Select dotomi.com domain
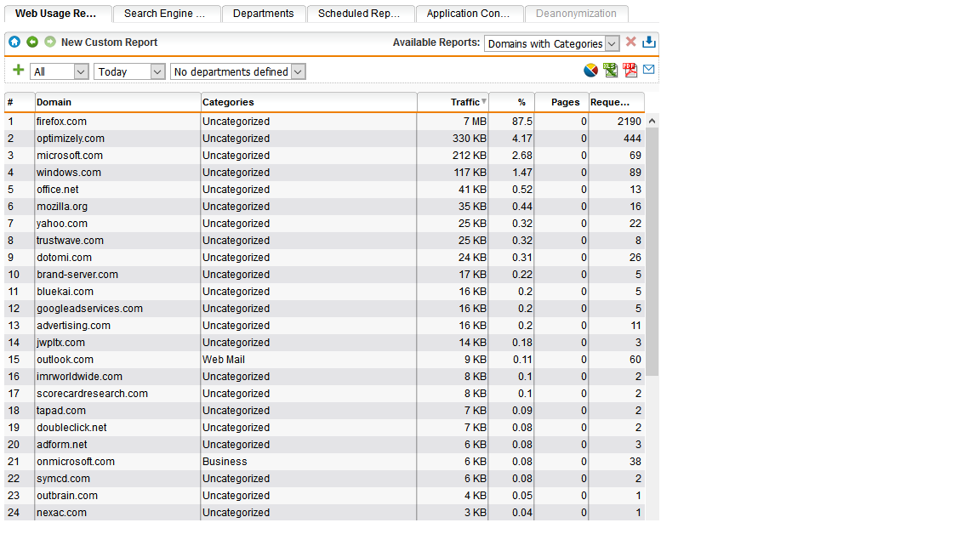This screenshot has height=551, width=980. pyautogui.click(x=64, y=258)
